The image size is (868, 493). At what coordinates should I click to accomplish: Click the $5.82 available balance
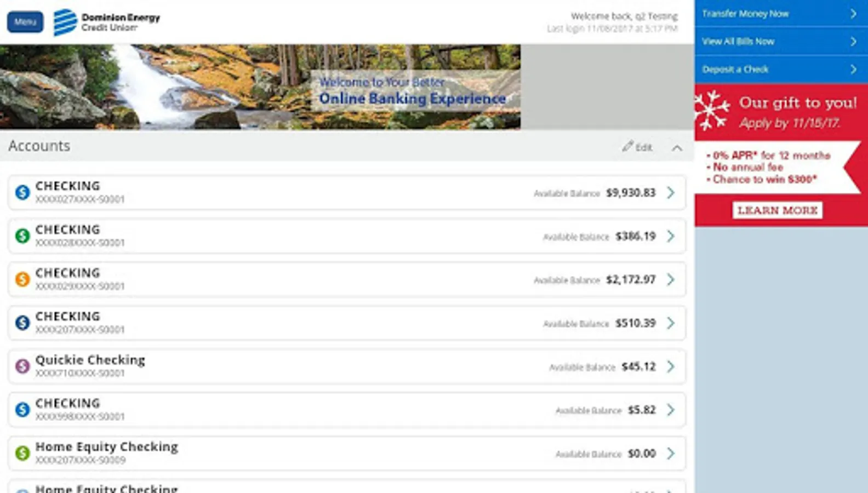coord(642,410)
